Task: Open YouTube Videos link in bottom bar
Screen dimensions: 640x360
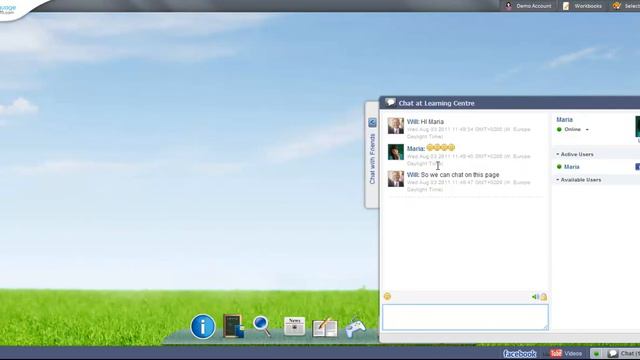Action: tap(566, 353)
